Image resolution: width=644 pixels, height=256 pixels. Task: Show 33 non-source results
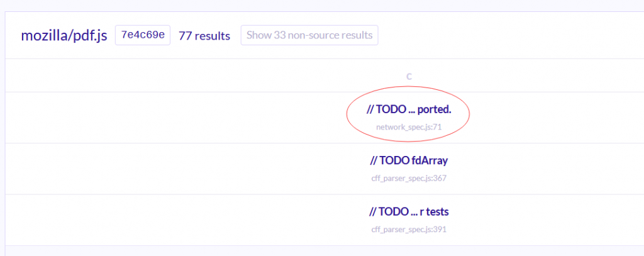click(x=309, y=35)
